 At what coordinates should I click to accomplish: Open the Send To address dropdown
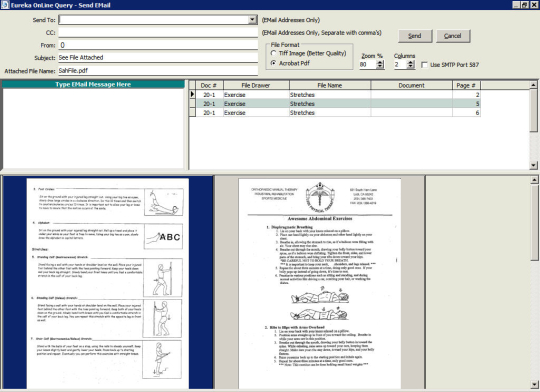[252, 20]
